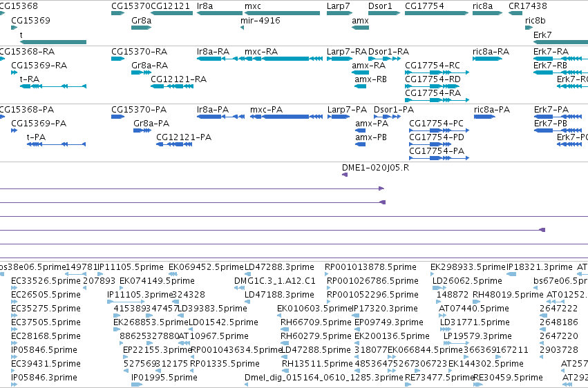Select the RP001013878.5prime EST label

(x=370, y=267)
